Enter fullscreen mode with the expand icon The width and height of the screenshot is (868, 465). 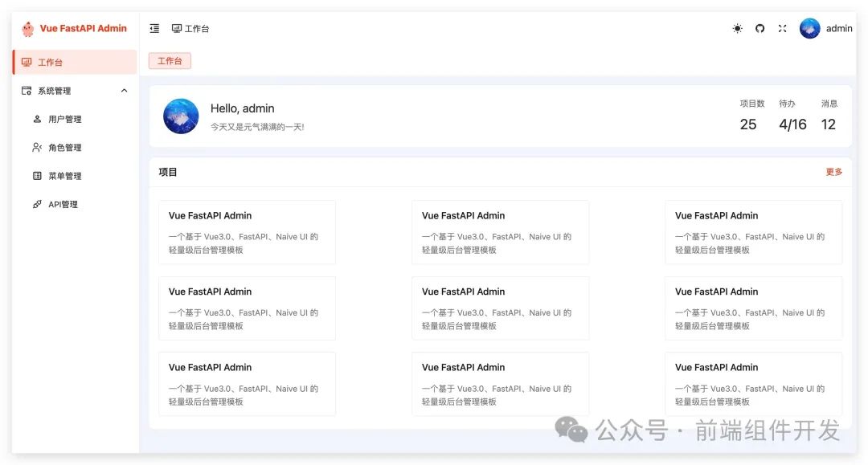782,28
